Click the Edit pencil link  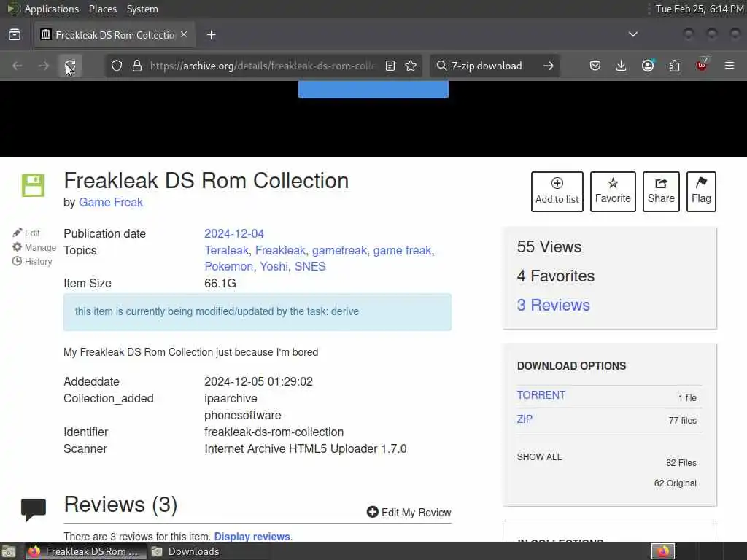(26, 233)
